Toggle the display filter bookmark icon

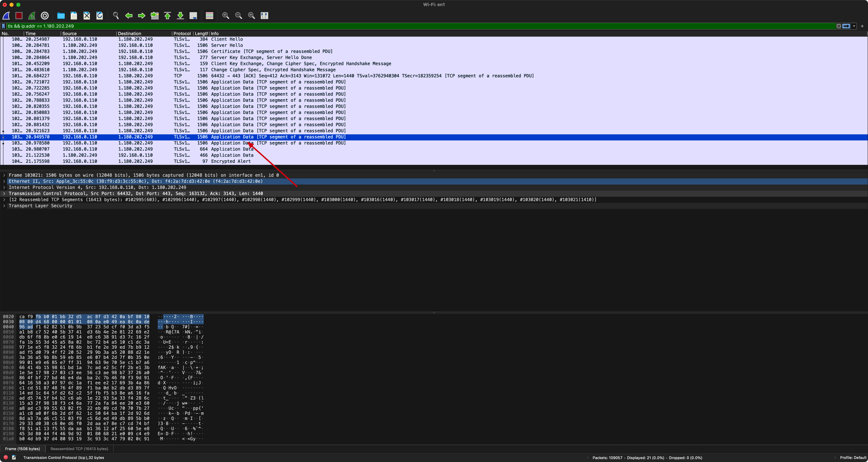pyautogui.click(x=3, y=26)
